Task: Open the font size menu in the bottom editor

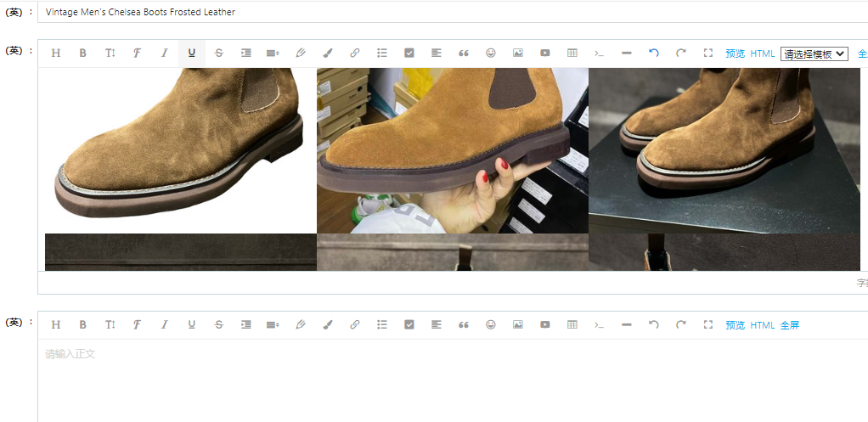Action: click(x=110, y=324)
